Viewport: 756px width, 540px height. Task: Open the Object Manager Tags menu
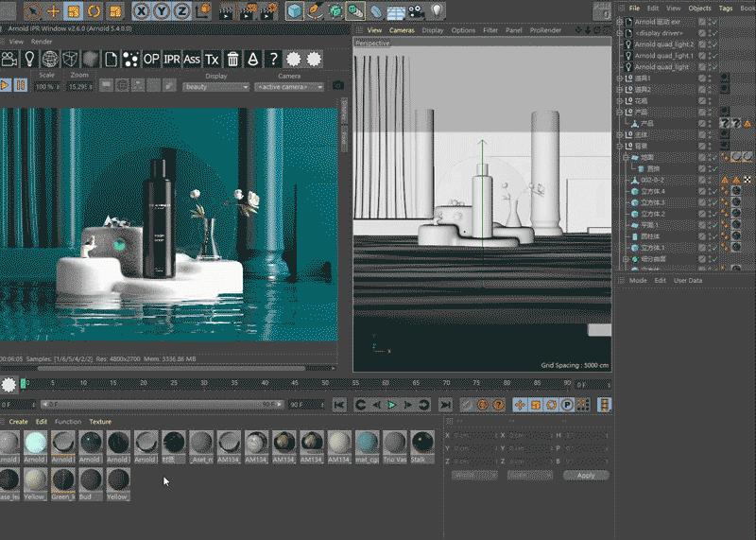(725, 9)
